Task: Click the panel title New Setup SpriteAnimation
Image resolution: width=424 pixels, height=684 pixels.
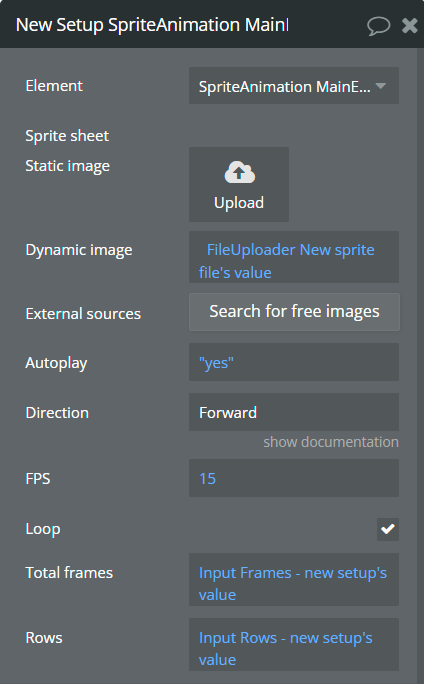Action: [152, 25]
